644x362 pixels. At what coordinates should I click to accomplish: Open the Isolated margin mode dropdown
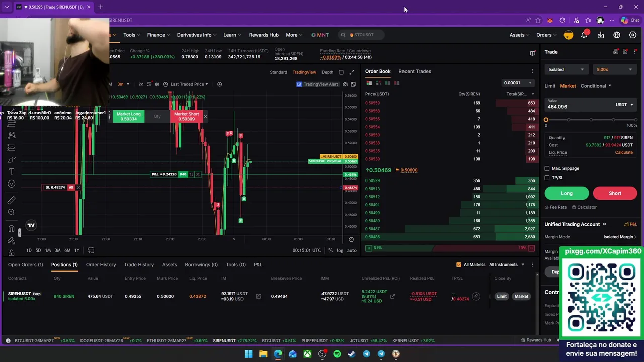pos(567,70)
